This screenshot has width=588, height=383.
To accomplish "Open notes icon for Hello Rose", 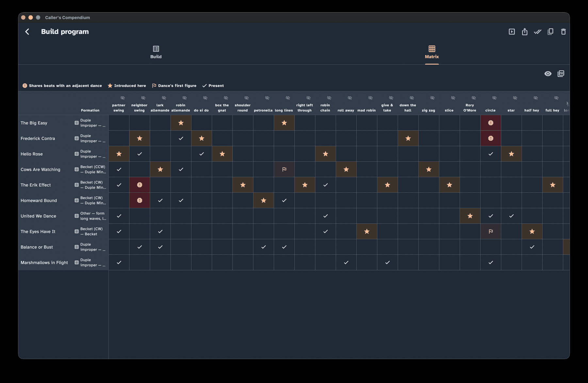I will [x=76, y=154].
